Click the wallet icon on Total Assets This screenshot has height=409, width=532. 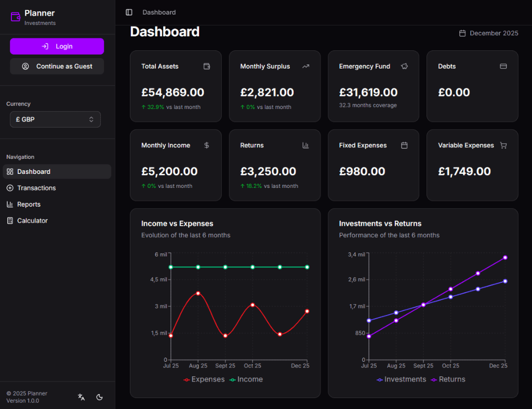click(207, 66)
